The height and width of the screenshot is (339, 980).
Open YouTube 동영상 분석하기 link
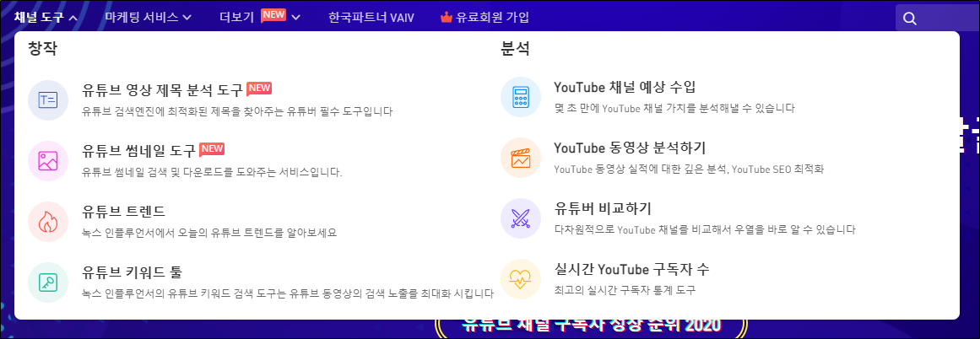630,148
